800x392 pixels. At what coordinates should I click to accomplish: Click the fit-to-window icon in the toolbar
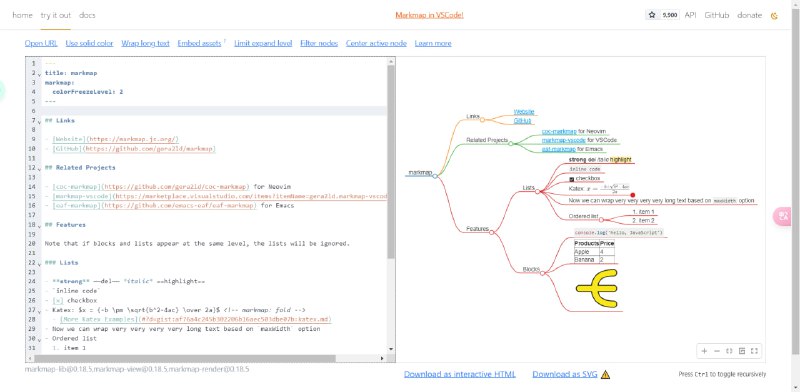[x=729, y=351]
